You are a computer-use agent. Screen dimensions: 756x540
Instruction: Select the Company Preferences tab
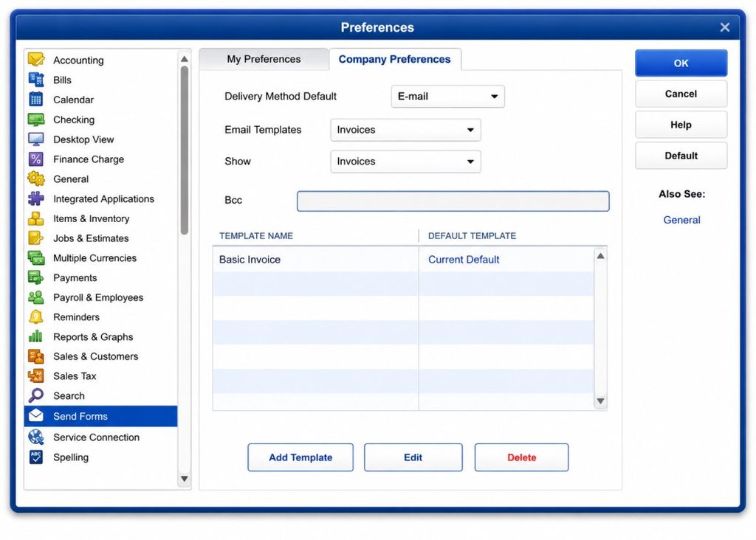tap(394, 59)
